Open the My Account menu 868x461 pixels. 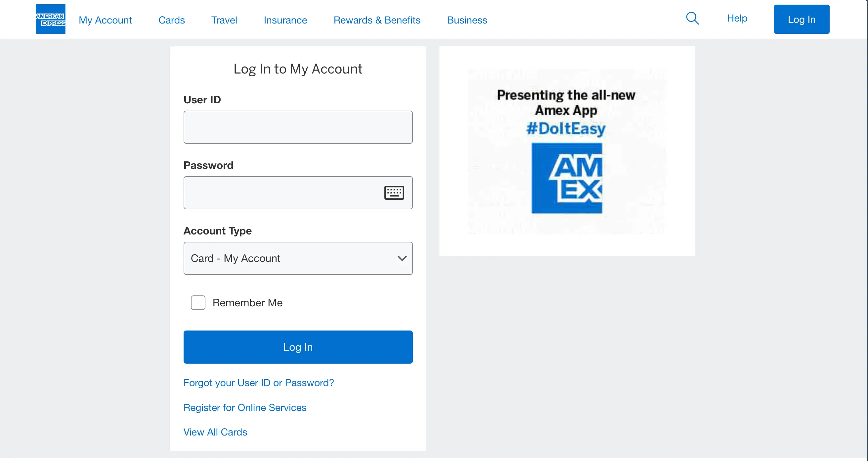coord(105,20)
